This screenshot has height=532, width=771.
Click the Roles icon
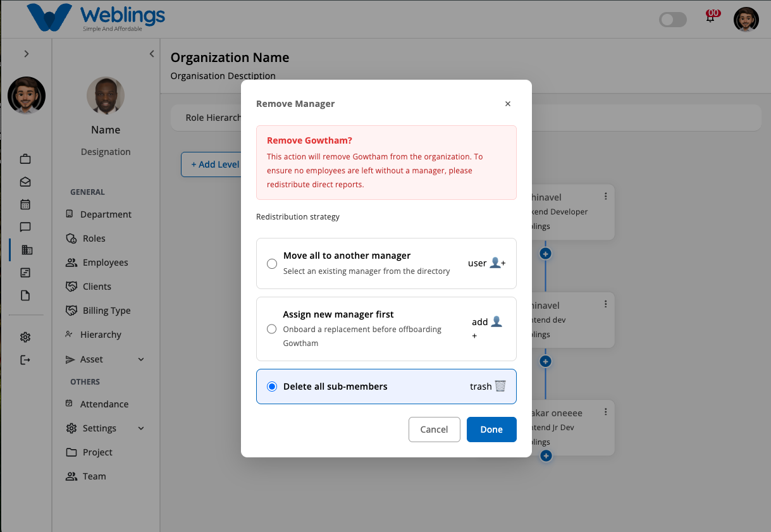(71, 238)
